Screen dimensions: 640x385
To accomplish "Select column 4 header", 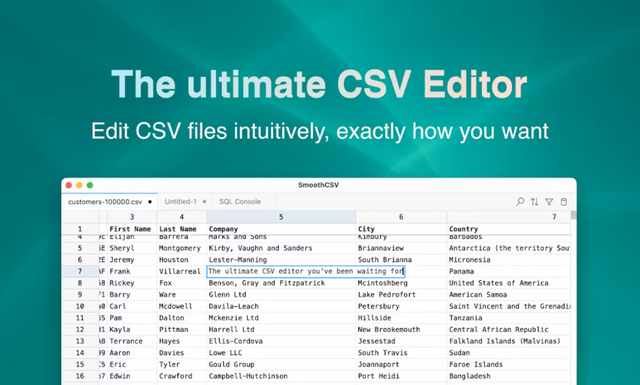I will (182, 217).
